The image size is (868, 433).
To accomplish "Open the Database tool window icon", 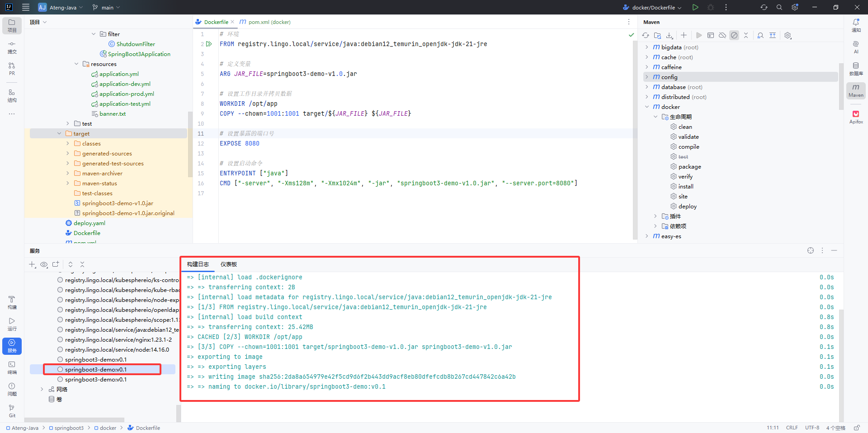I will pyautogui.click(x=856, y=69).
